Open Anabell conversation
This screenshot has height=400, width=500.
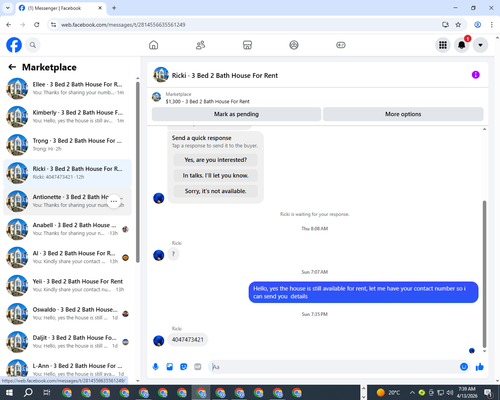coord(67,229)
